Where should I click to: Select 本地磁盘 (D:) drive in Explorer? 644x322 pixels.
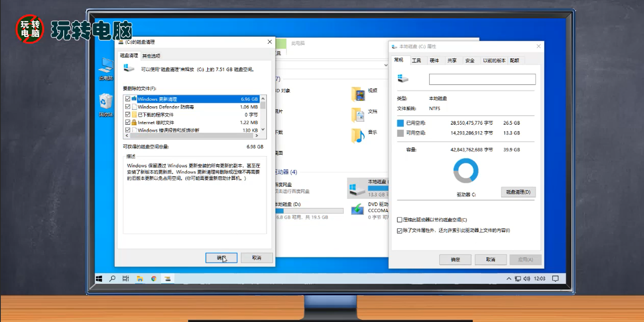pos(310,210)
